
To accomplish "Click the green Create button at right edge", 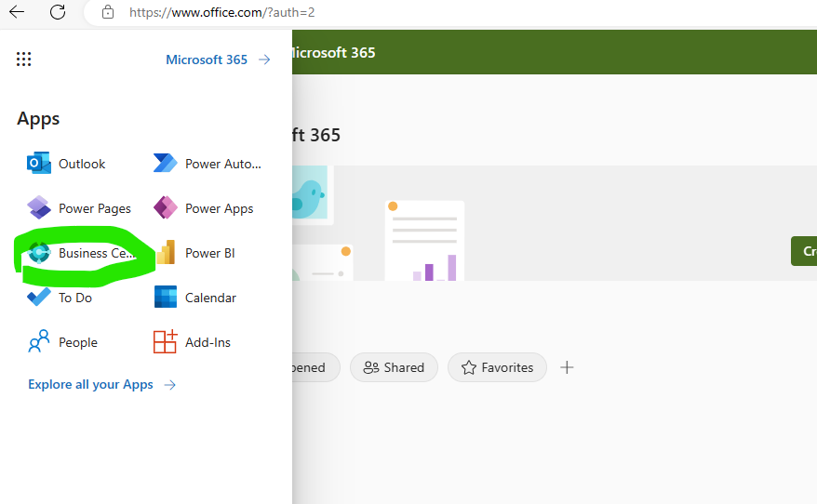I will coord(804,251).
